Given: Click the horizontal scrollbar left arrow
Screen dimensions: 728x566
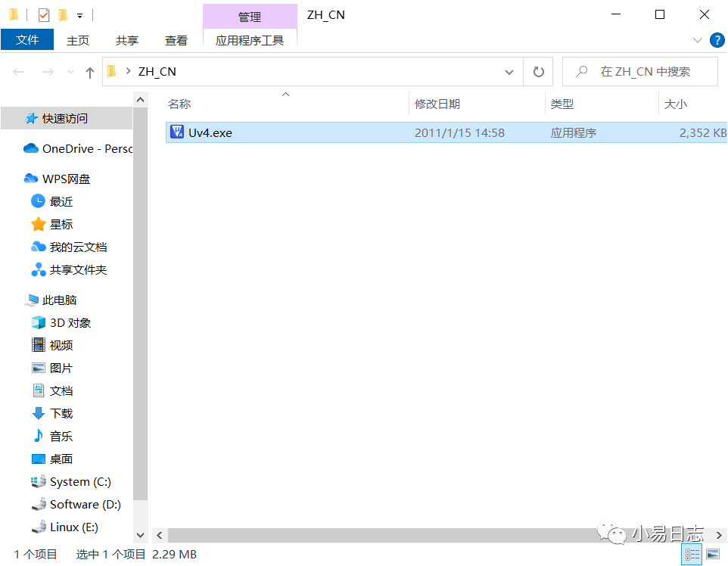Looking at the screenshot, I should pyautogui.click(x=159, y=536).
